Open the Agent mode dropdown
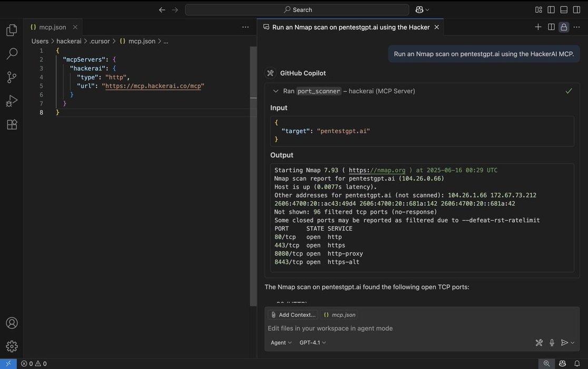The height and width of the screenshot is (369, 588). [281, 343]
